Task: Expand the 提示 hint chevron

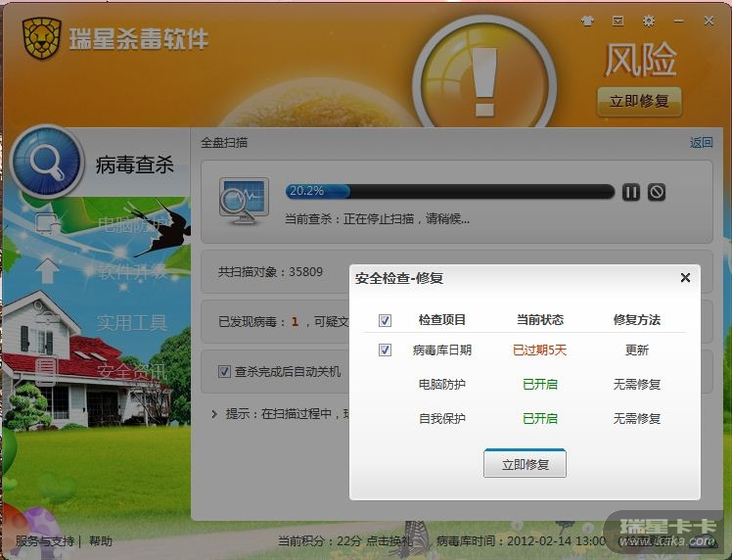Action: coord(214,414)
